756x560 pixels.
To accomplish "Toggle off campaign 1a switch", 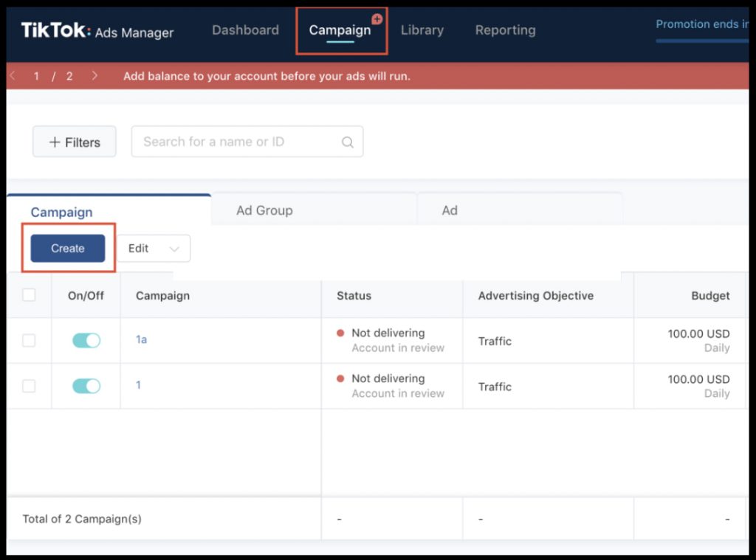I will pyautogui.click(x=86, y=341).
